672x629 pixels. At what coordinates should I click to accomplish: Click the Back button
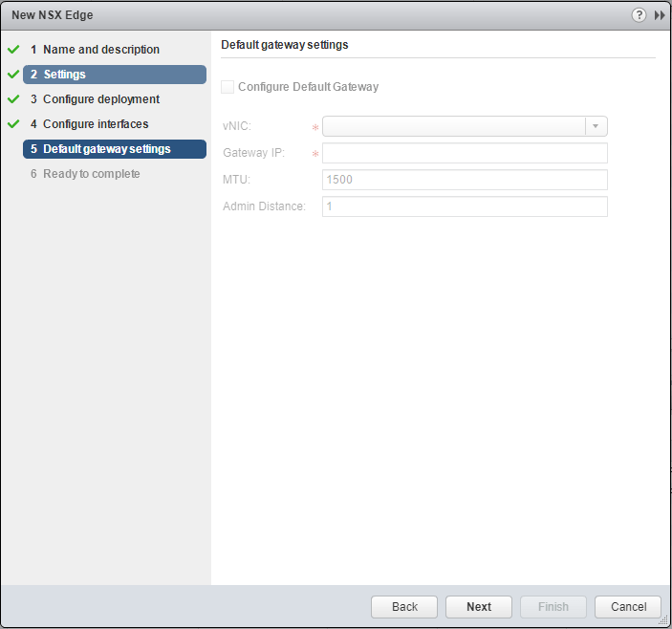click(404, 607)
